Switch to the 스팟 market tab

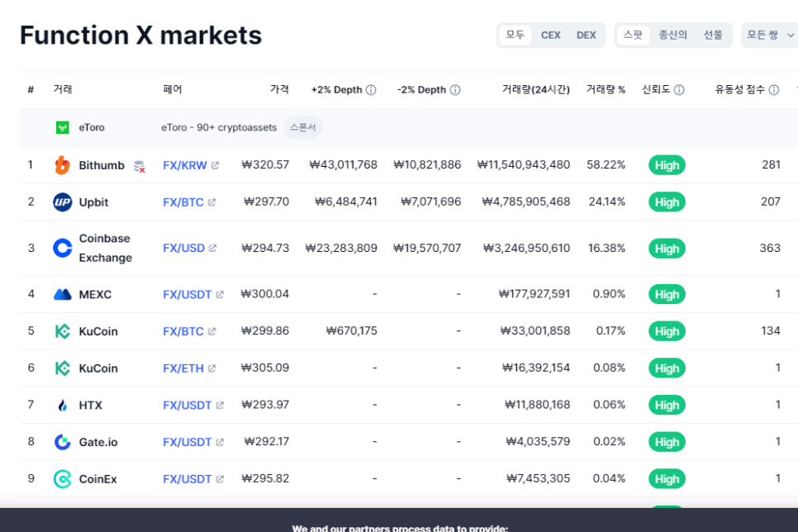coord(633,36)
